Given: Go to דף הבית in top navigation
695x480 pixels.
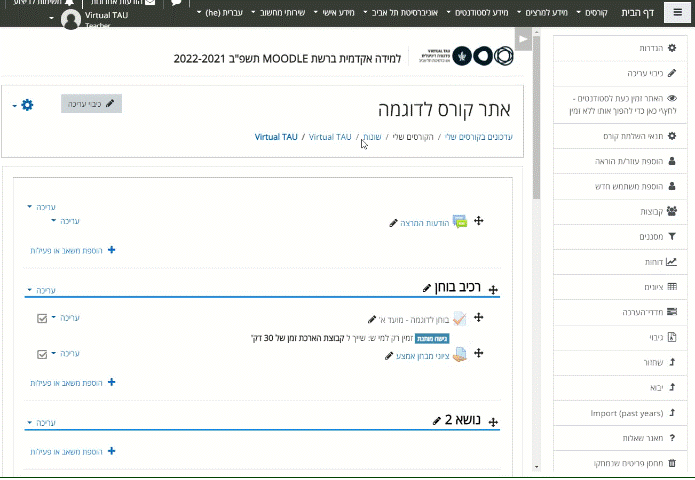Looking at the screenshot, I should tap(637, 12).
